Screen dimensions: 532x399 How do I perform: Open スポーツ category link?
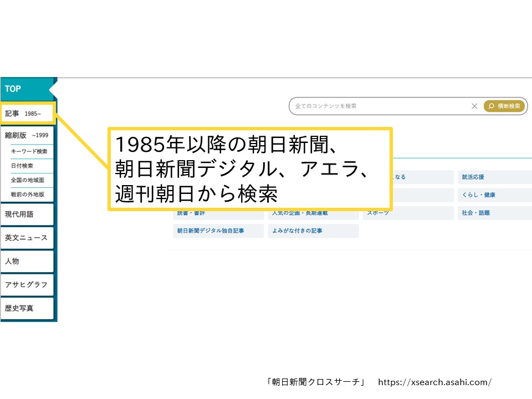click(408, 214)
